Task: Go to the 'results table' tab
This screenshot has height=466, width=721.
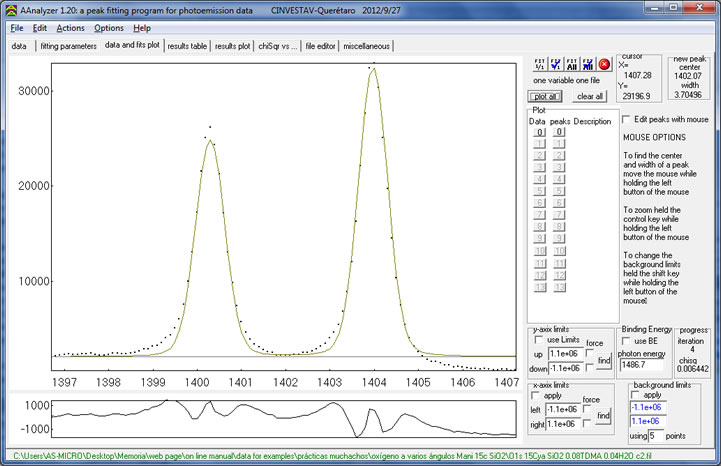Action: (187, 46)
